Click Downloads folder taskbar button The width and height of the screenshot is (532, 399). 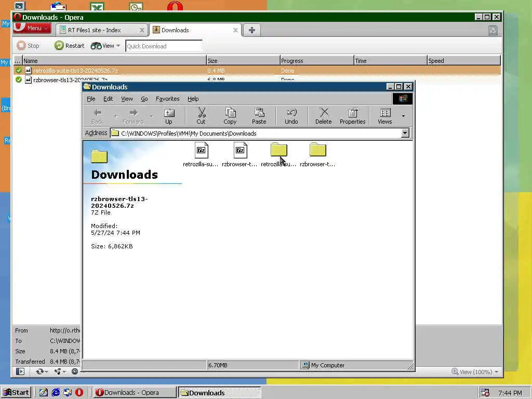tap(220, 393)
